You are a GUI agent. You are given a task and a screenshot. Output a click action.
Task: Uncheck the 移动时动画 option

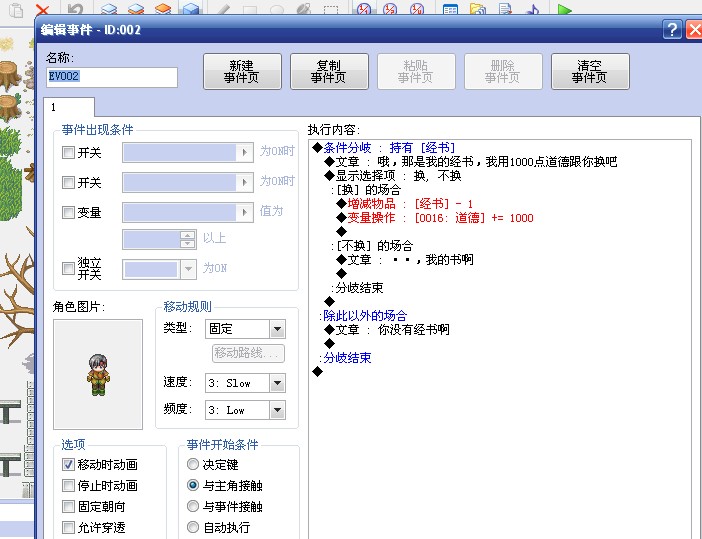[x=68, y=465]
